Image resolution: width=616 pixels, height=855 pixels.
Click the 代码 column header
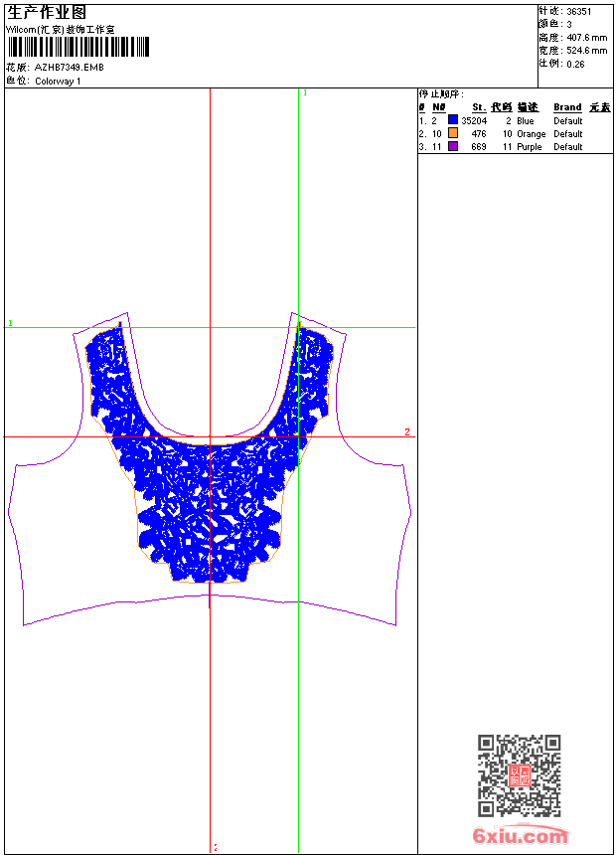[502, 107]
